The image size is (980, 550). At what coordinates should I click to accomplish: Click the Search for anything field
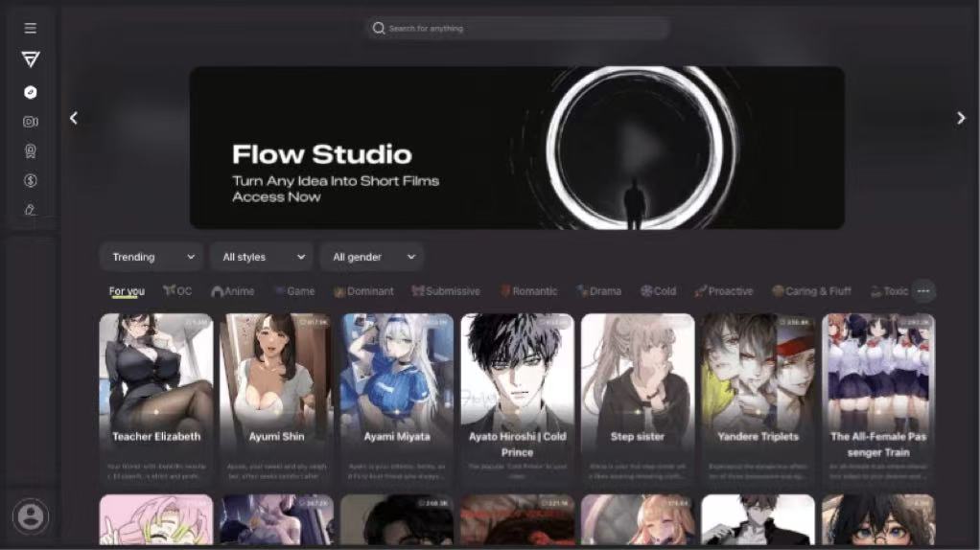(x=517, y=29)
